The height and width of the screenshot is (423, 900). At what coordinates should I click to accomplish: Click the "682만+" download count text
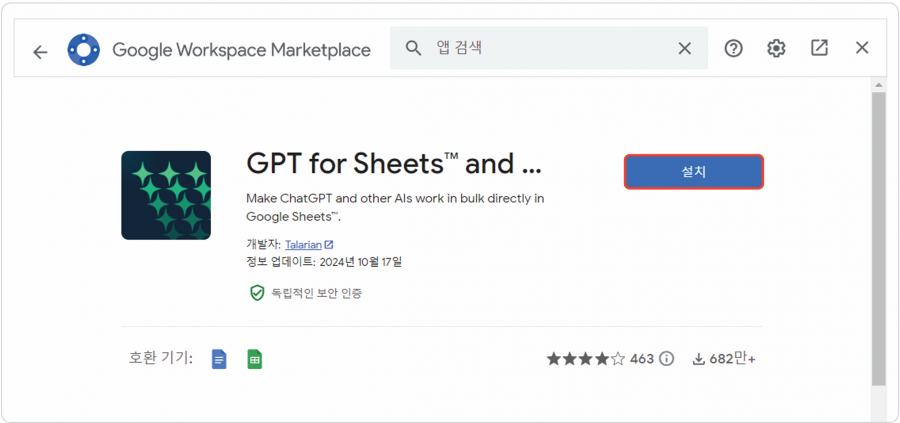pos(732,359)
